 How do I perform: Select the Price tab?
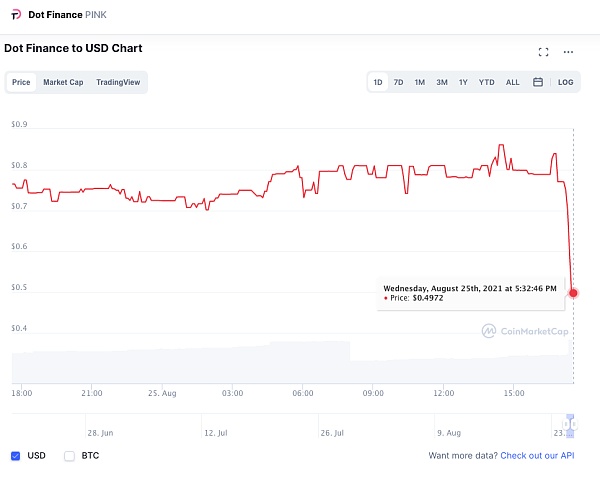point(21,82)
